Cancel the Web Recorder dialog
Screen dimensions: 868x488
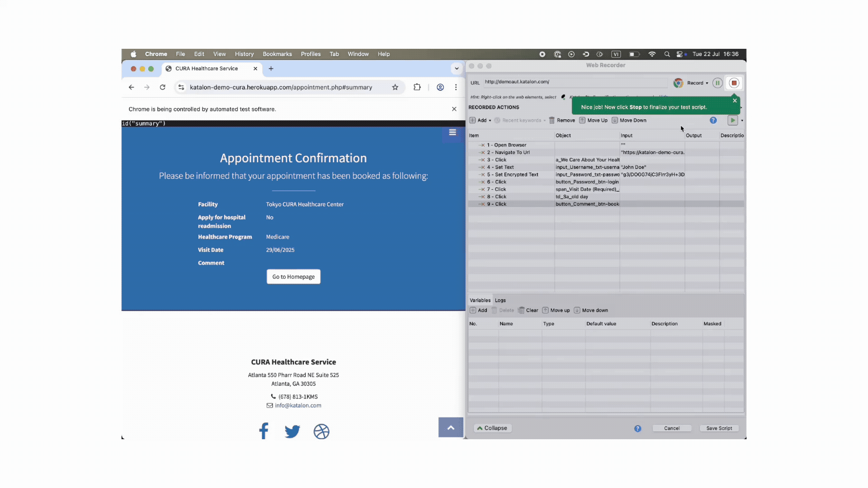[672, 428]
